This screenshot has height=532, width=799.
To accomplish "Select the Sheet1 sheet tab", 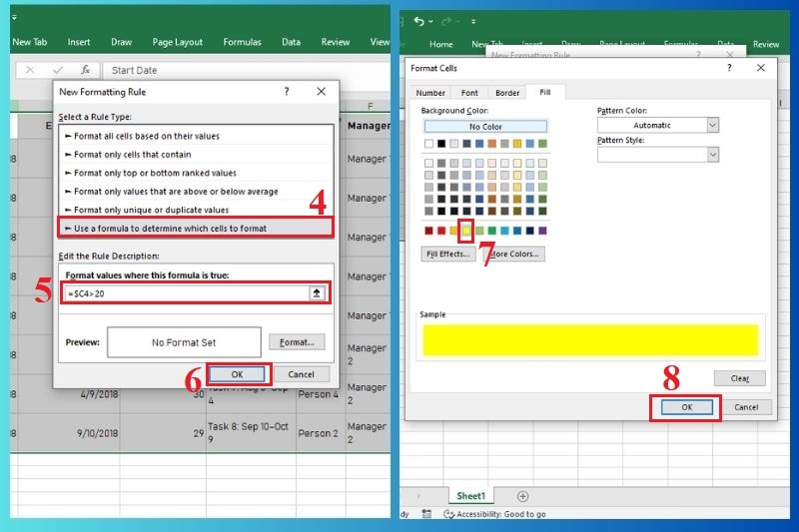I will 470,496.
